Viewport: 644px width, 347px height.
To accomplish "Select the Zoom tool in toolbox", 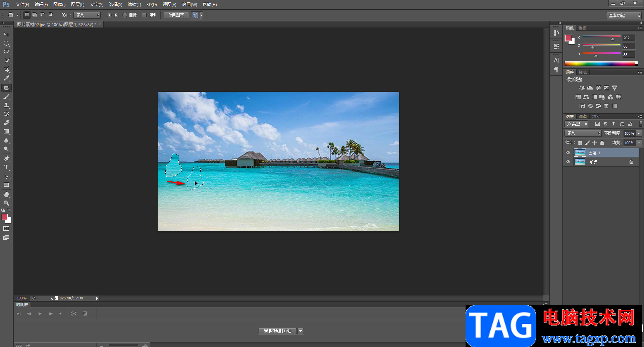I will (6, 203).
